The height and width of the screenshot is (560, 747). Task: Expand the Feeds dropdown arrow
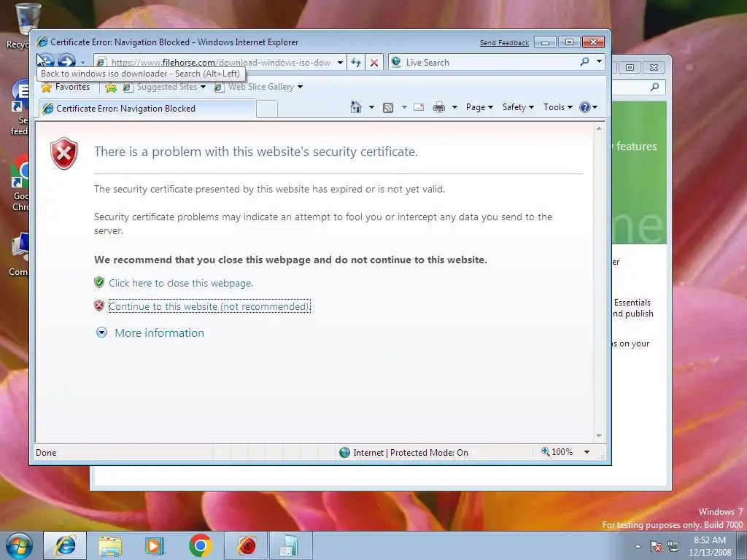404,107
